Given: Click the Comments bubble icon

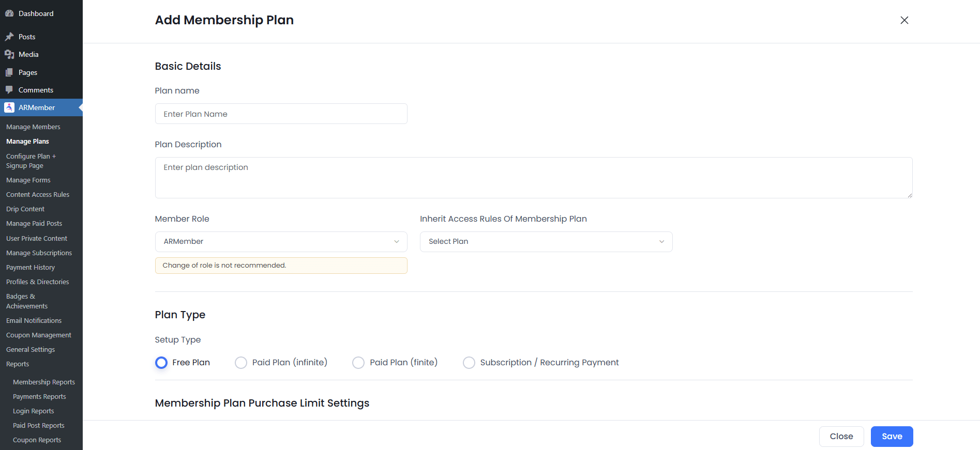Looking at the screenshot, I should [x=9, y=90].
